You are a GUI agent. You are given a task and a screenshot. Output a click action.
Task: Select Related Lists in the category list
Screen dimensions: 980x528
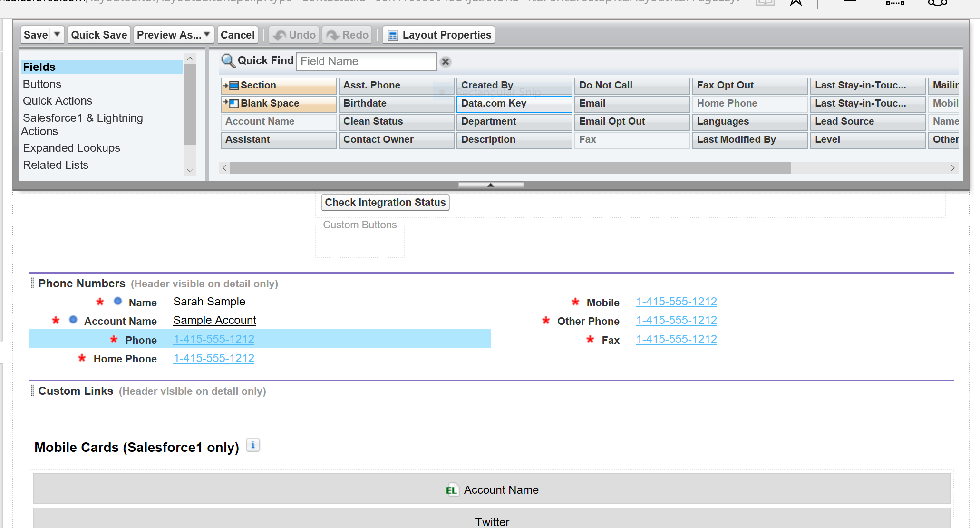[56, 165]
